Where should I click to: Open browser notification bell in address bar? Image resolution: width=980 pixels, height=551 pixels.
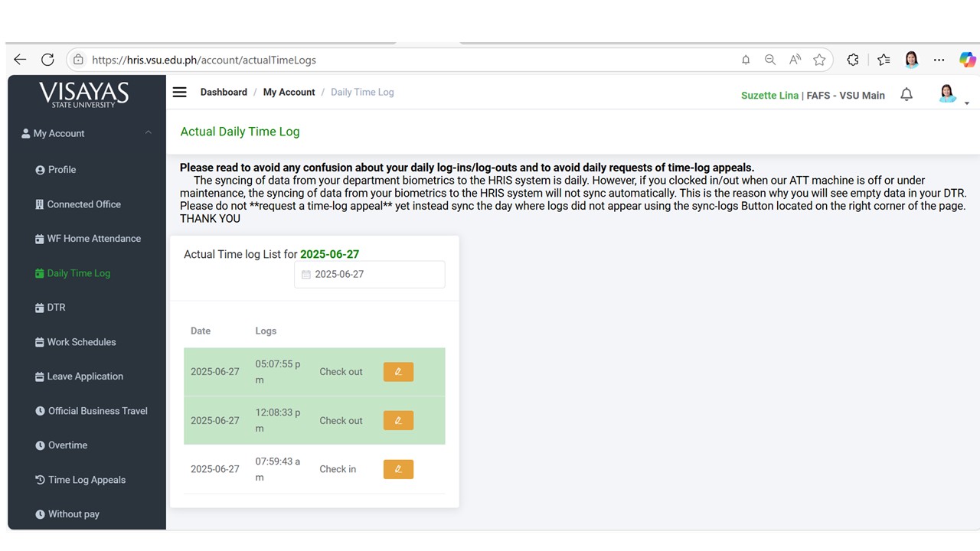point(746,60)
